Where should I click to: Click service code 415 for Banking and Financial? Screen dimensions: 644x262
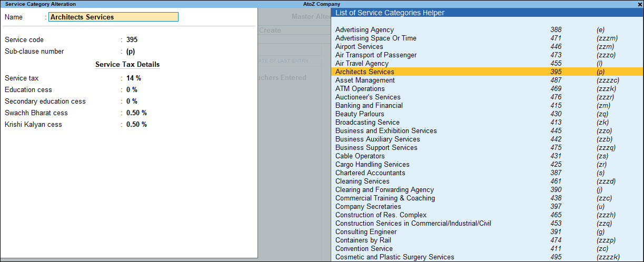click(556, 105)
